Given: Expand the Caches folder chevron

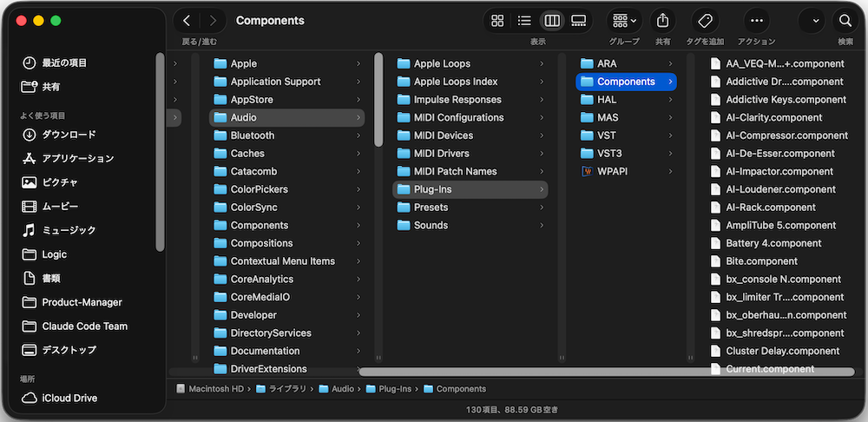Looking at the screenshot, I should (x=358, y=154).
